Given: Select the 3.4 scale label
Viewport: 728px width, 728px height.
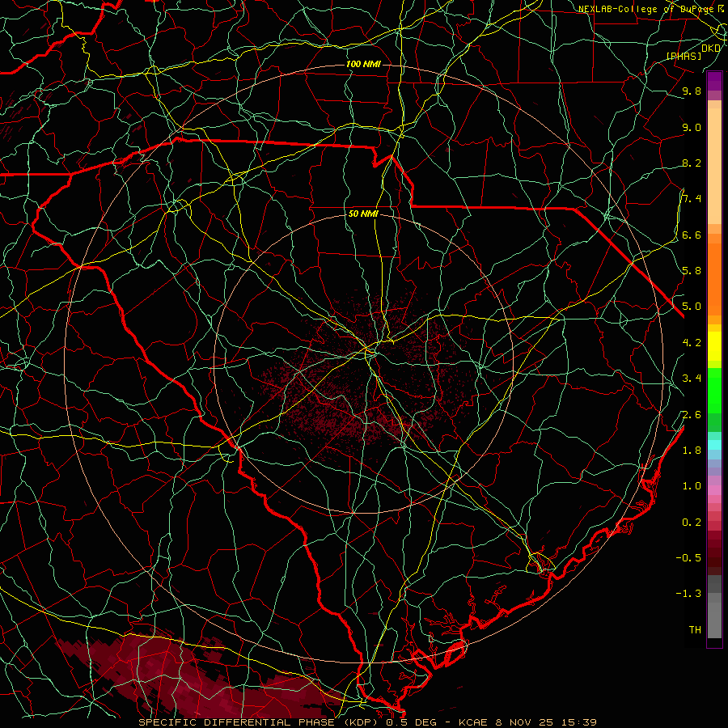Looking at the screenshot, I should click(692, 378).
